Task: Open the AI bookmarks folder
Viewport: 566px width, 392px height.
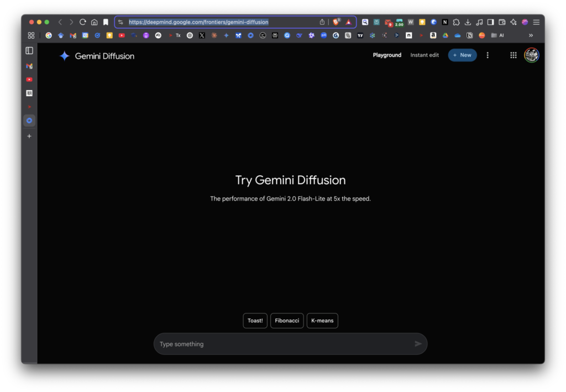Action: (x=497, y=35)
